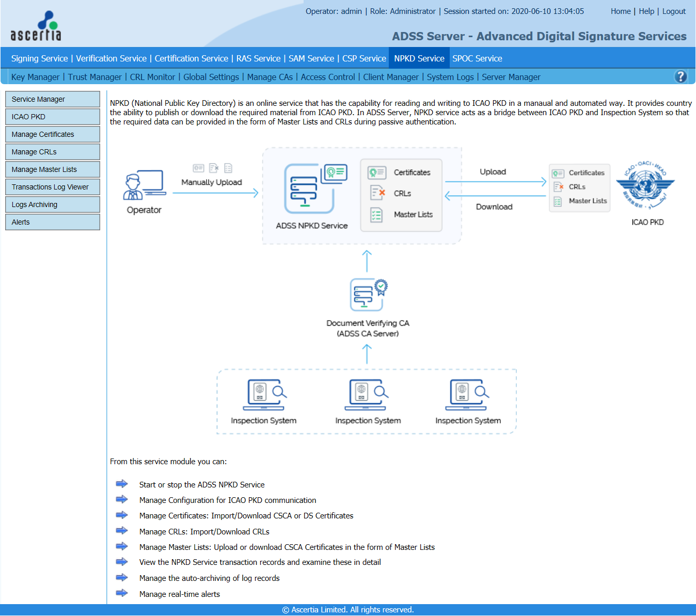Open System Logs in the submenu
Viewport: 696px width, 616px height.
click(x=450, y=77)
